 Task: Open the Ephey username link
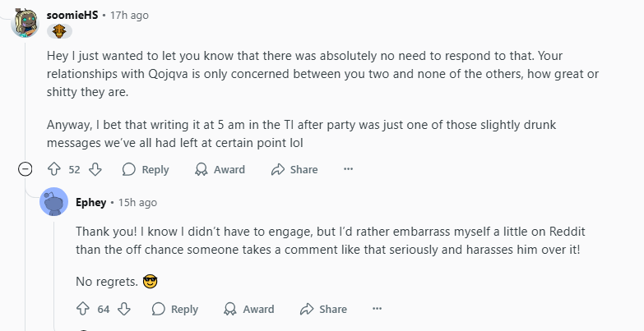click(90, 203)
